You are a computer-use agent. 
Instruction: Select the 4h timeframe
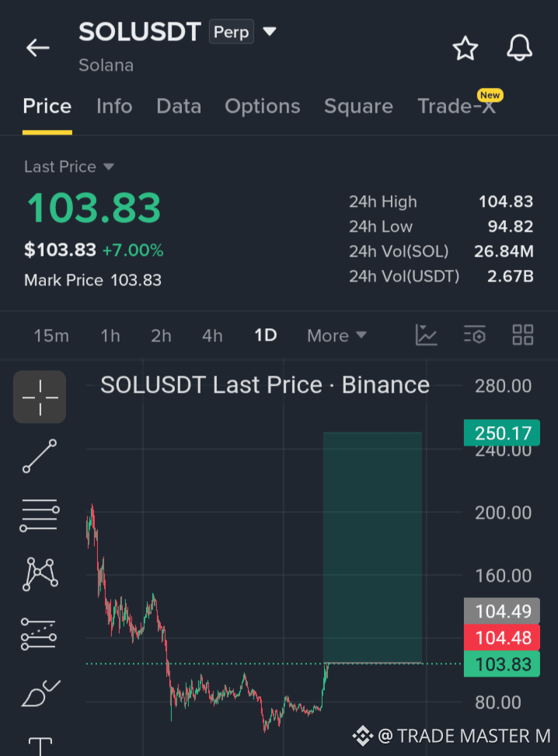(212, 335)
